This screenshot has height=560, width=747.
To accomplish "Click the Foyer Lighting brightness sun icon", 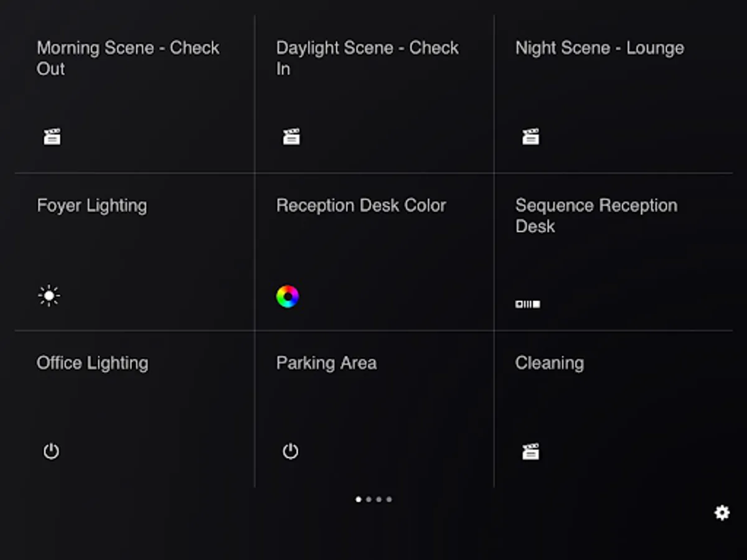I will pos(49,296).
